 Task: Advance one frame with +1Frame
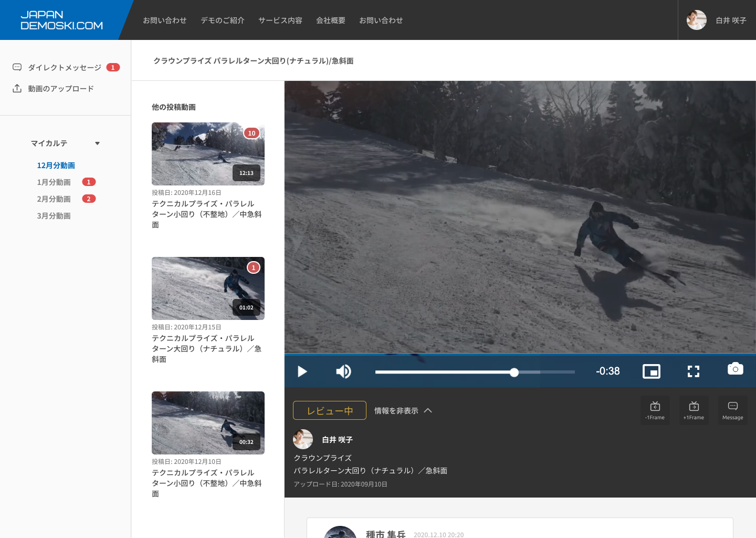coord(694,410)
